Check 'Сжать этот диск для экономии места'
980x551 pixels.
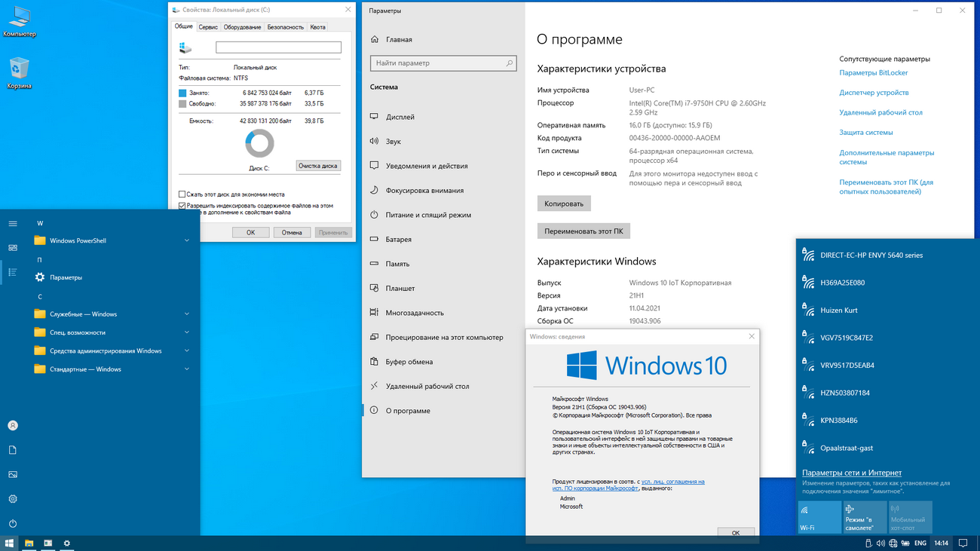tap(182, 194)
